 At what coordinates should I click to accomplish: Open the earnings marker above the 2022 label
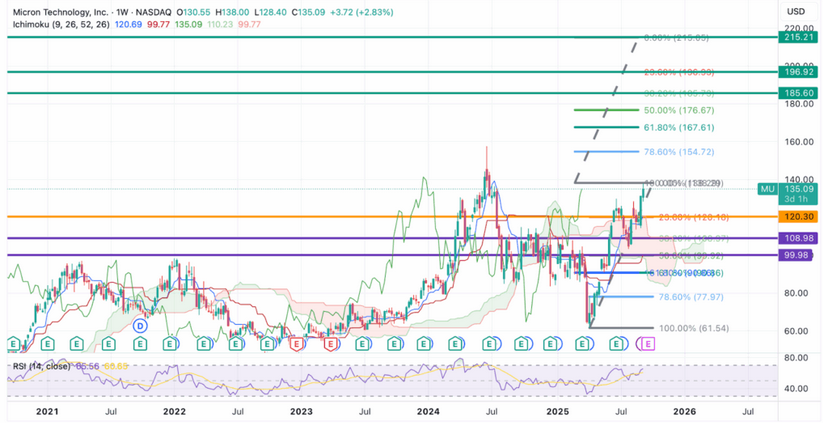[x=171, y=343]
